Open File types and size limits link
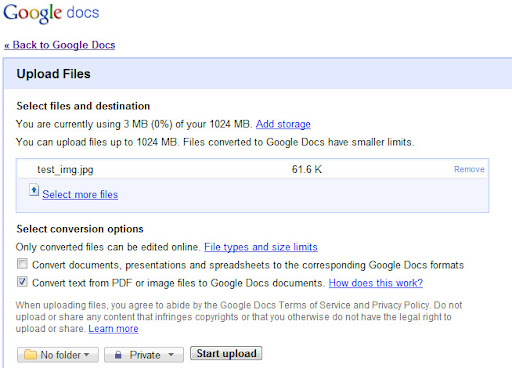Screen dimensions: 512x368 (x=261, y=247)
